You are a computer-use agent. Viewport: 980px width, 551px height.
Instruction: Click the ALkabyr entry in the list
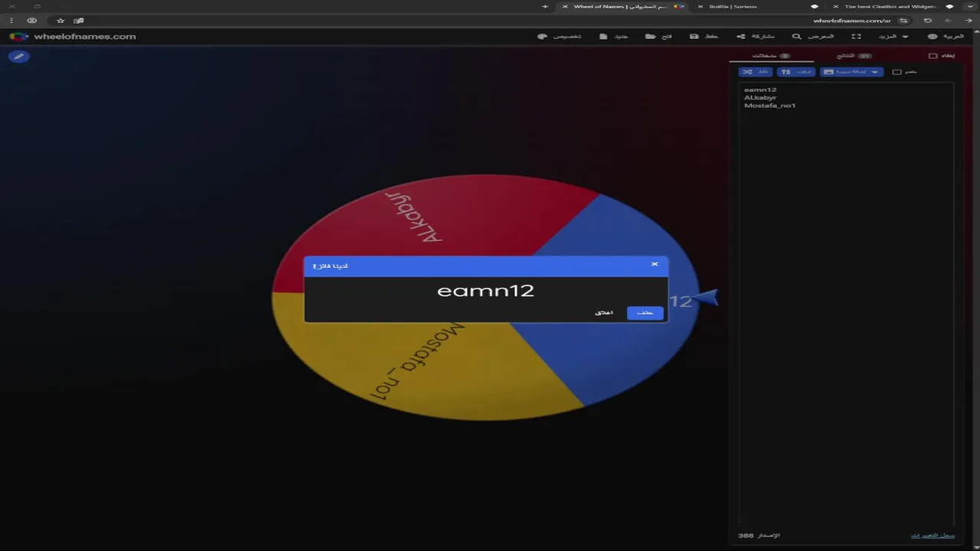coord(759,97)
